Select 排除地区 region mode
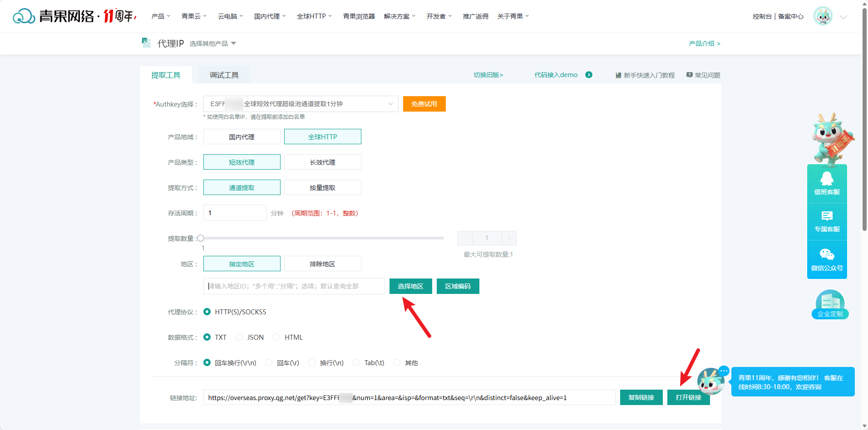Image resolution: width=868 pixels, height=430 pixels. coord(322,264)
